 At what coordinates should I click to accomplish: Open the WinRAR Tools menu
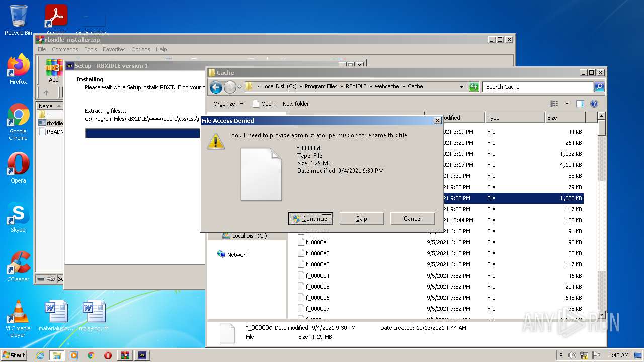[x=91, y=49]
